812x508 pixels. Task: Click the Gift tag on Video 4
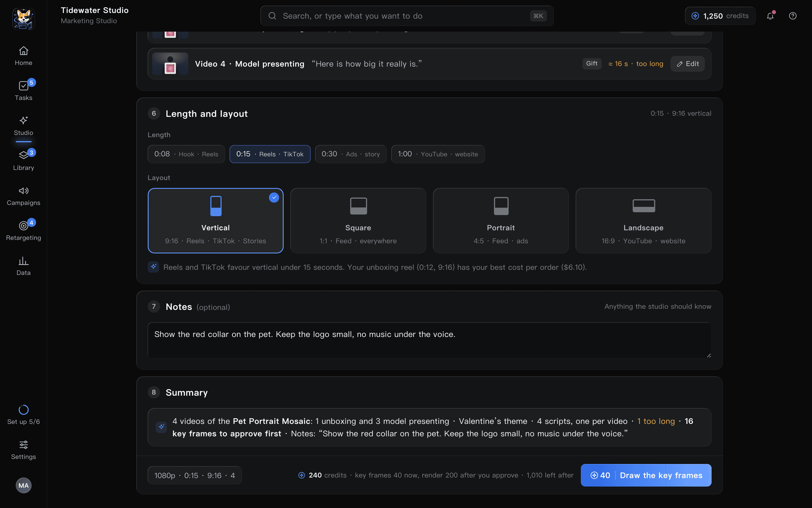(592, 63)
